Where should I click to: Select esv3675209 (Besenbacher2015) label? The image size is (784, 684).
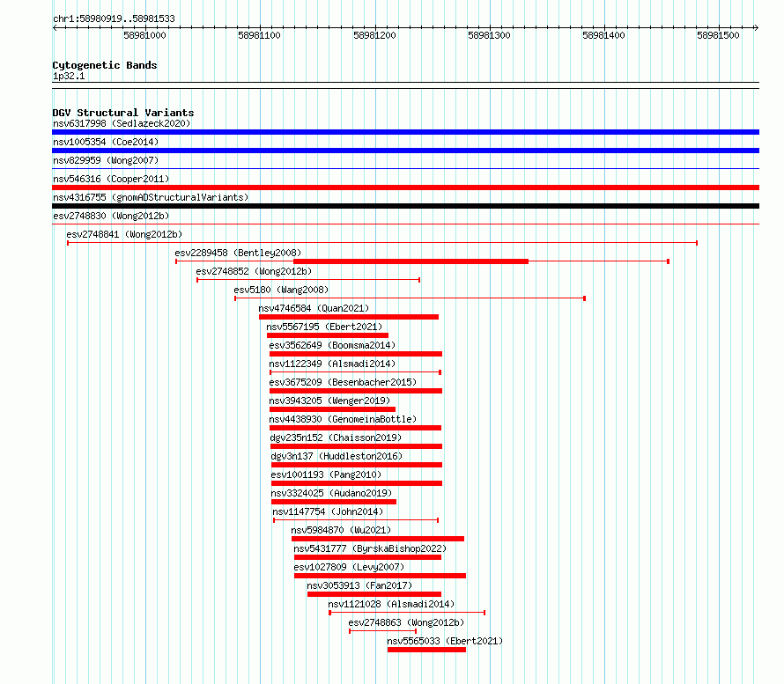[x=343, y=382]
